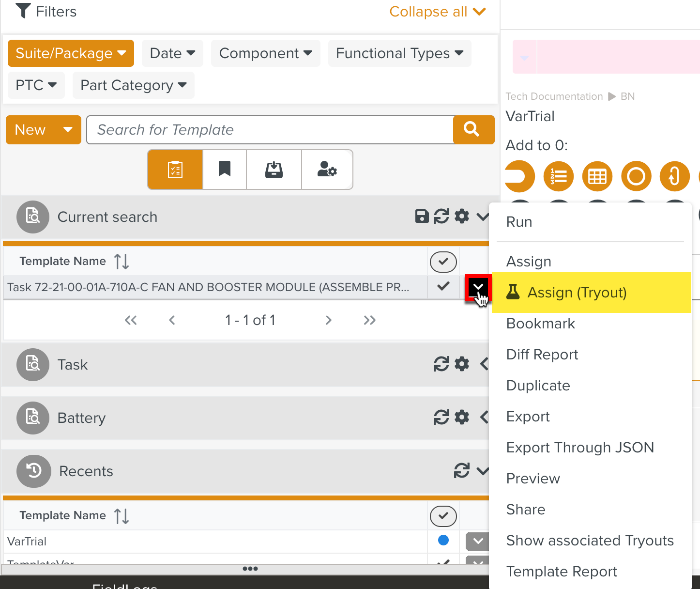Open the VarTrial row action dropdown

tap(477, 541)
